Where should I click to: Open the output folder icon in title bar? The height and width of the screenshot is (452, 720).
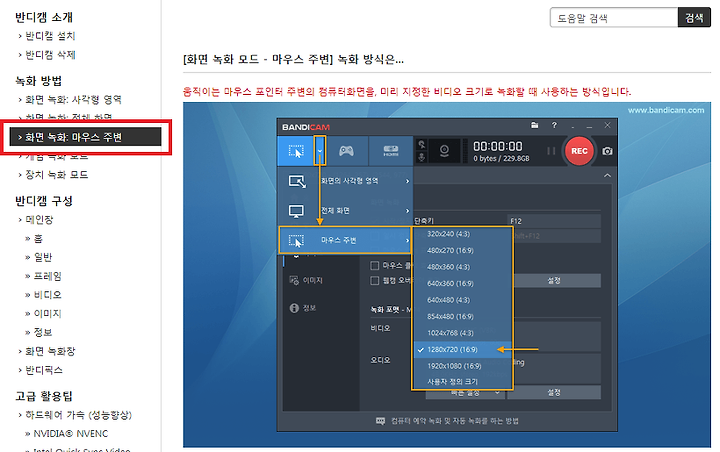(534, 125)
